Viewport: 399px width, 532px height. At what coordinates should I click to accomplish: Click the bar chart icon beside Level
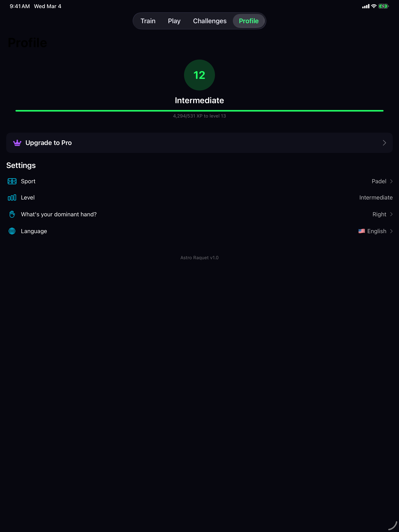(x=12, y=197)
